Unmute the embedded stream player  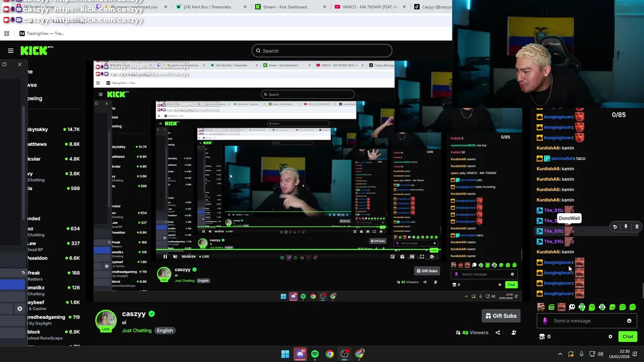(175, 256)
